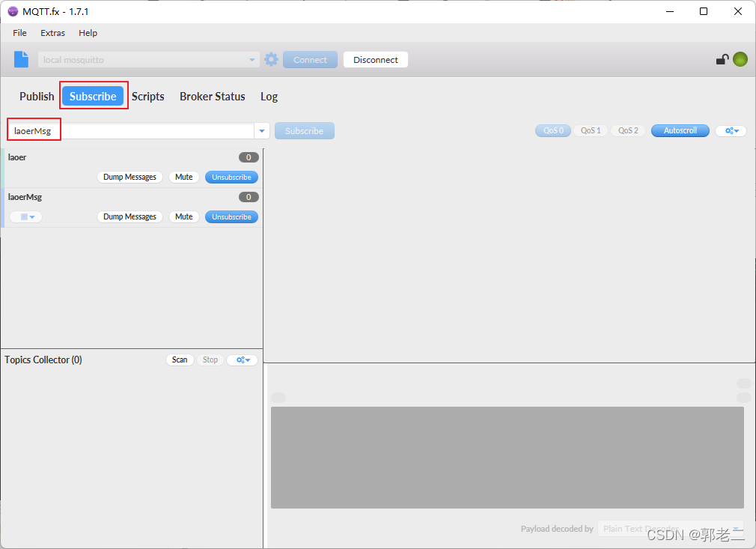The height and width of the screenshot is (549, 756).
Task: Click the Connect button
Action: [x=310, y=60]
